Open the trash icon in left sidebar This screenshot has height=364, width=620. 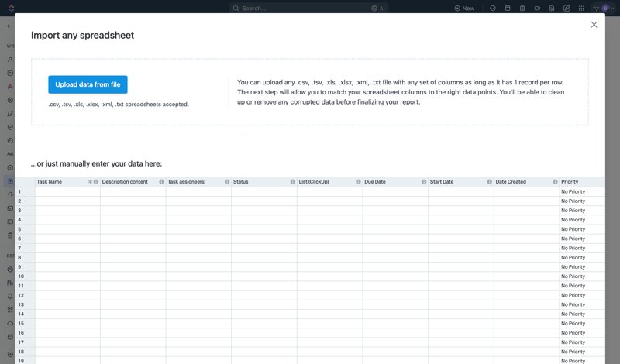point(10,235)
